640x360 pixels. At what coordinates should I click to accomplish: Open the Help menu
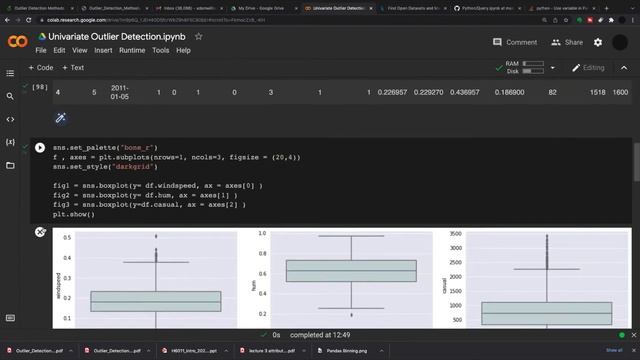(183, 50)
